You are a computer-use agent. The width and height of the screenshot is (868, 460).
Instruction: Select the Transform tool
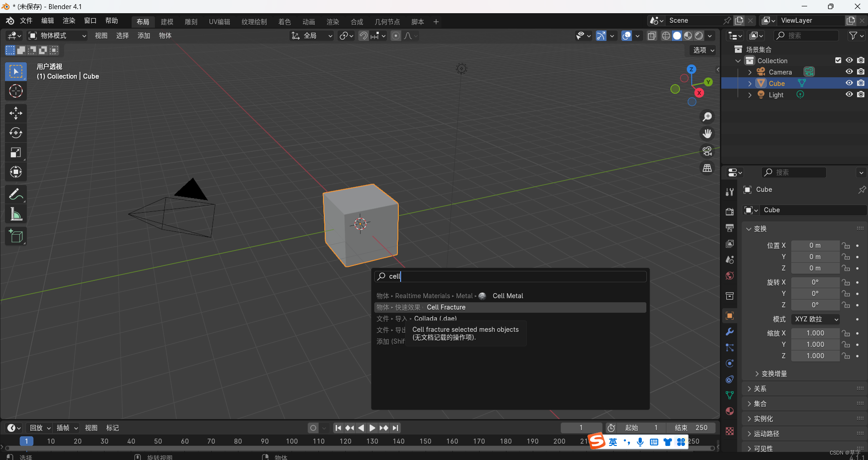click(x=16, y=172)
